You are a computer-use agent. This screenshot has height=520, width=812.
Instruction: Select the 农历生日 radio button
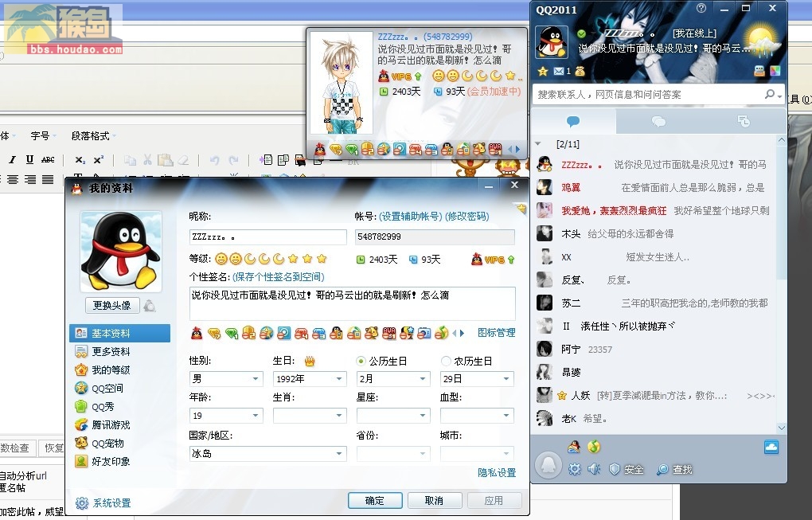445,361
